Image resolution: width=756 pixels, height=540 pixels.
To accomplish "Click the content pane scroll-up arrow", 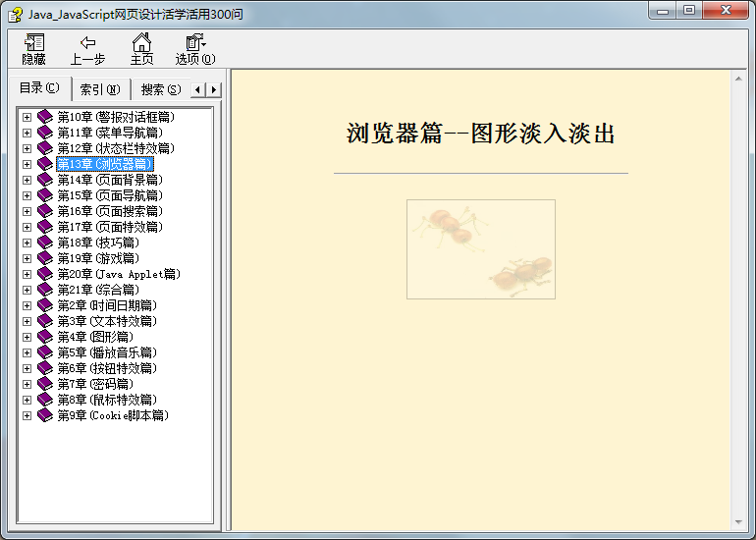I will click(x=738, y=79).
